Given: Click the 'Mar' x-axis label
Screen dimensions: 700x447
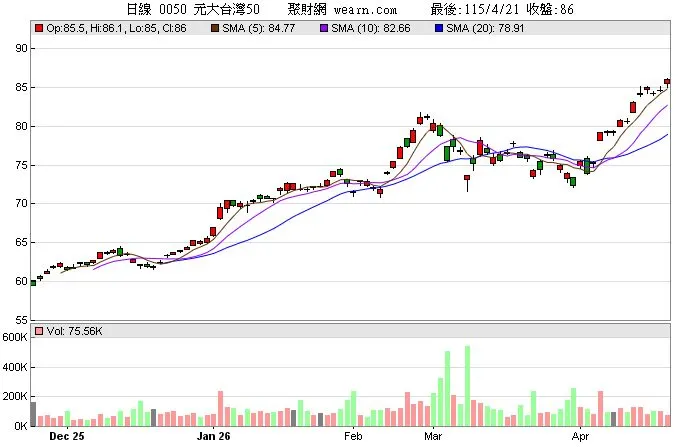Looking at the screenshot, I should [x=433, y=436].
